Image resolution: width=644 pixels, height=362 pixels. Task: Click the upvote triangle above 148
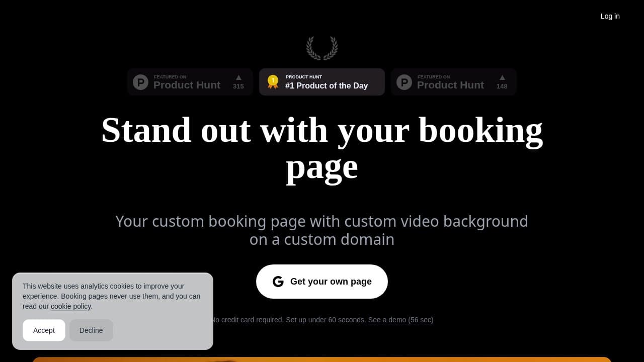tap(502, 77)
